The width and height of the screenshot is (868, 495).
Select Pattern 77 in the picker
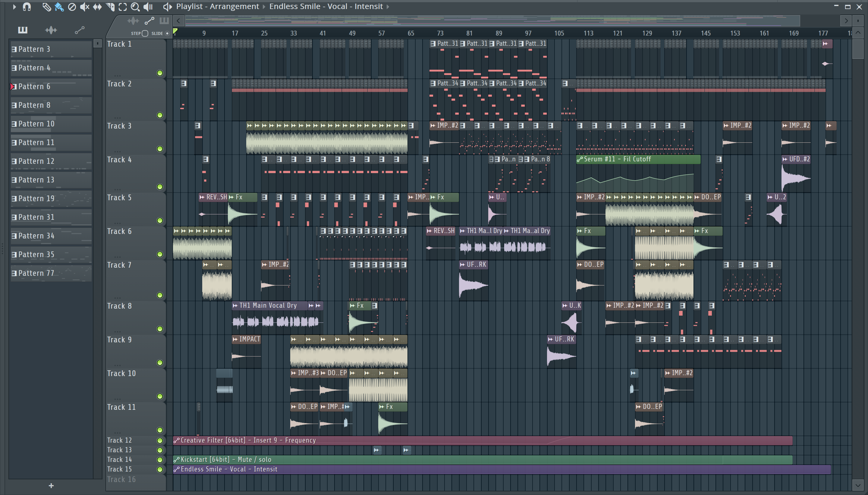click(51, 273)
